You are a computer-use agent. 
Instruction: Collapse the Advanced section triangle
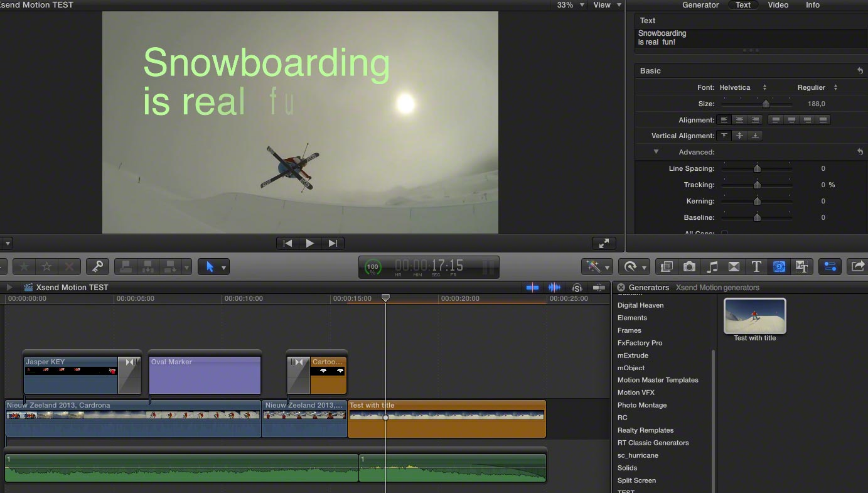pos(656,152)
